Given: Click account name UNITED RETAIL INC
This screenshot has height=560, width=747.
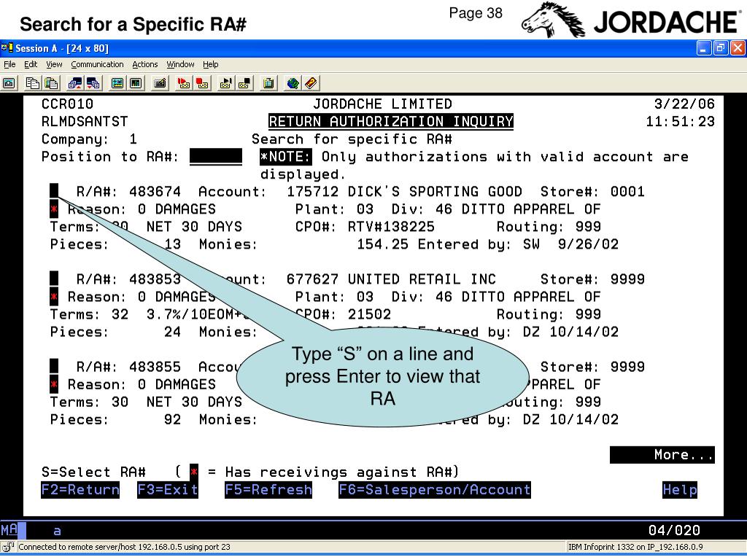Looking at the screenshot, I should point(422,279).
